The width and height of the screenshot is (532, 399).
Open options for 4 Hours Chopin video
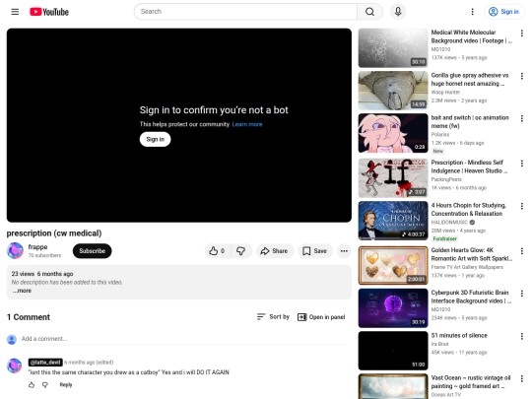(x=522, y=206)
